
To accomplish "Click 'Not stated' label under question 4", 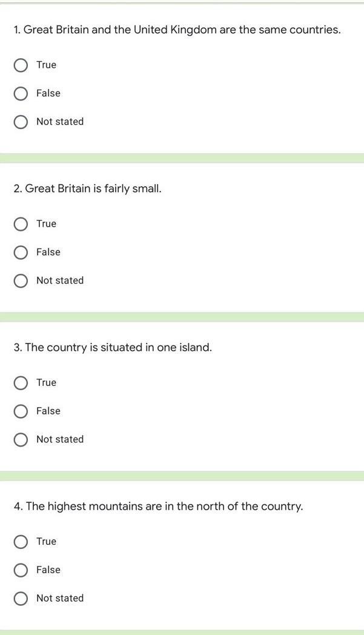I will (x=60, y=598).
